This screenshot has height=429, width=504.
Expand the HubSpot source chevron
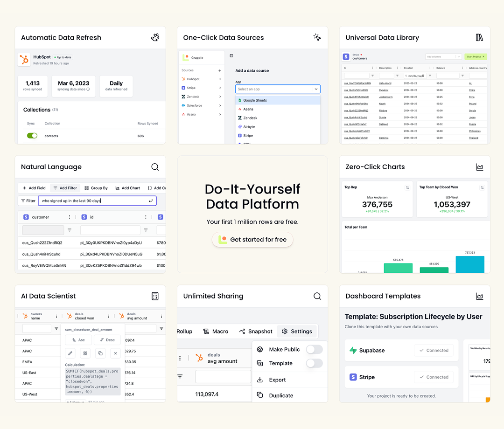click(x=220, y=79)
